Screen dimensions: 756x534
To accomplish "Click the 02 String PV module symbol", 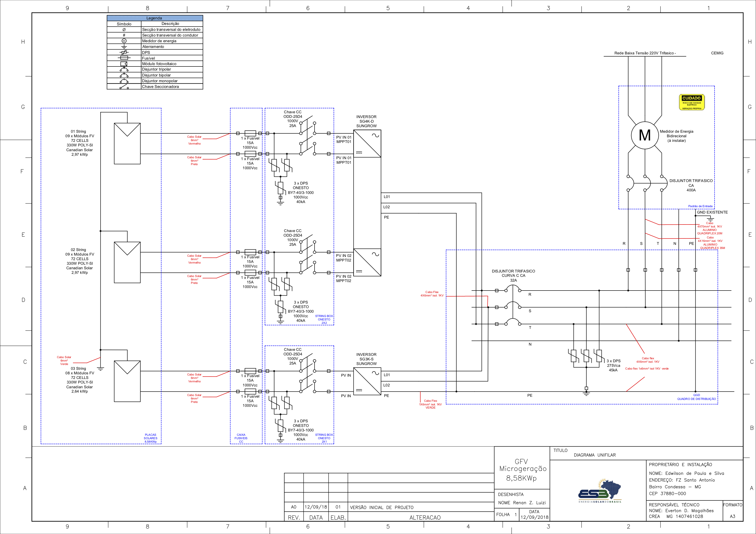I will point(127,262).
